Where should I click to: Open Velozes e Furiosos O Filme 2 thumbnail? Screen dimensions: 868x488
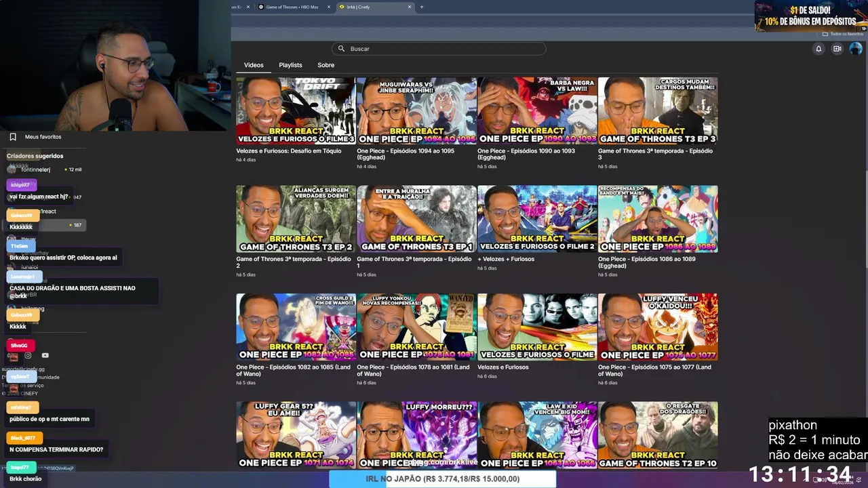click(537, 219)
